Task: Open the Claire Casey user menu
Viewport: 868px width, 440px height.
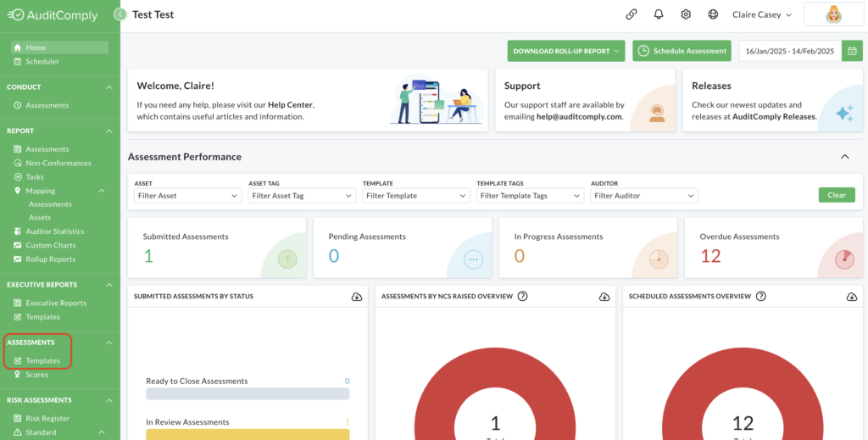Action: [762, 15]
